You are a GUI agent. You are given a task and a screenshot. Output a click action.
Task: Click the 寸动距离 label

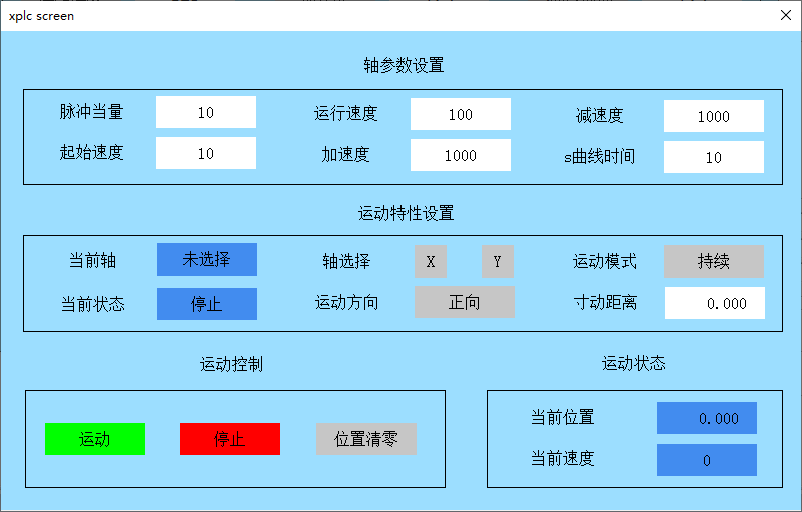coord(606,302)
